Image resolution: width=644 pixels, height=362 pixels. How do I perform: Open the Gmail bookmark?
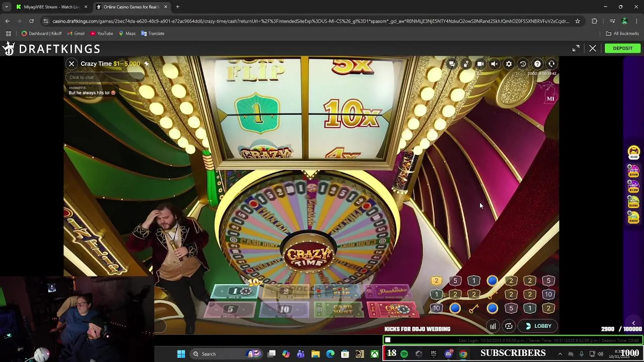click(x=76, y=34)
